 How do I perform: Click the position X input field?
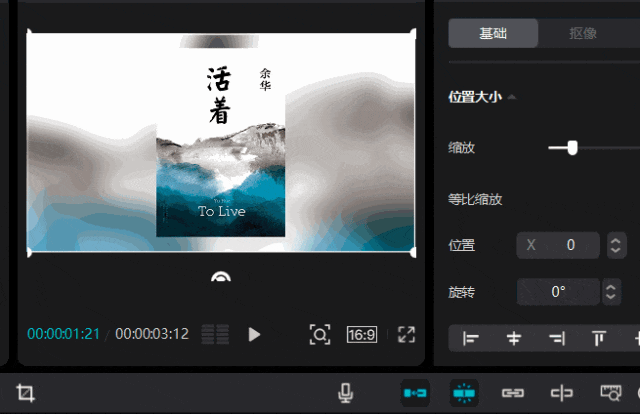tap(558, 245)
